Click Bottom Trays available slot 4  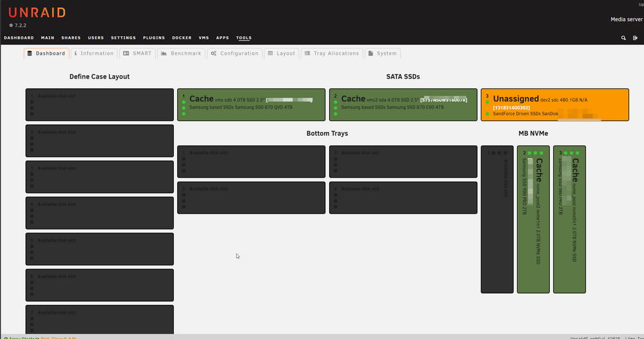(403, 198)
